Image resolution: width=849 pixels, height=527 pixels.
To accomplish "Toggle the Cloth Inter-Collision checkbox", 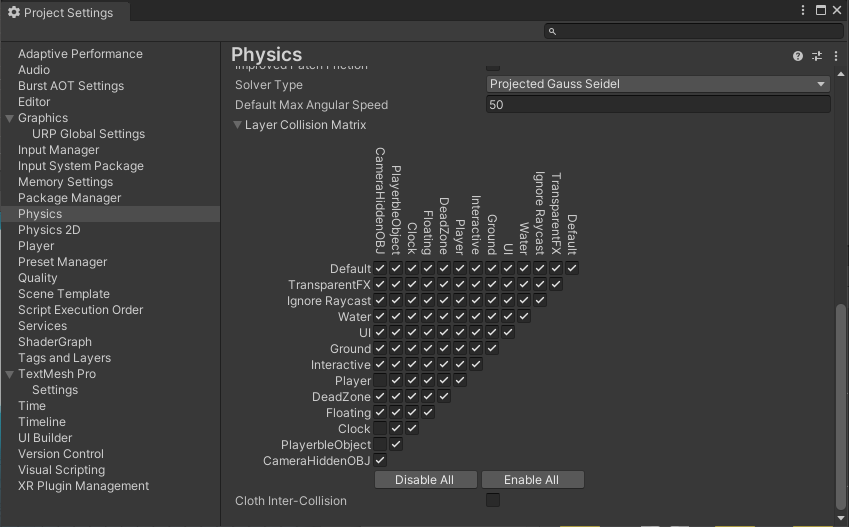I will coord(493,500).
